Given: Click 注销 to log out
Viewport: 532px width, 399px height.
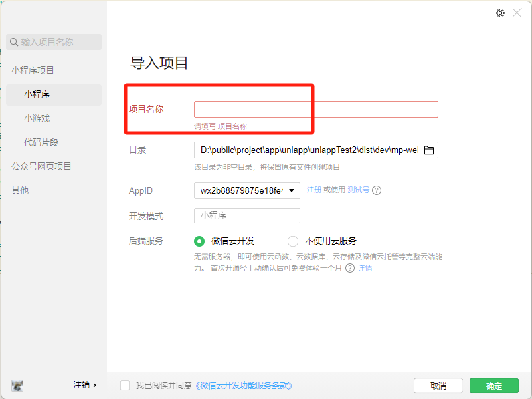Looking at the screenshot, I should [82, 385].
